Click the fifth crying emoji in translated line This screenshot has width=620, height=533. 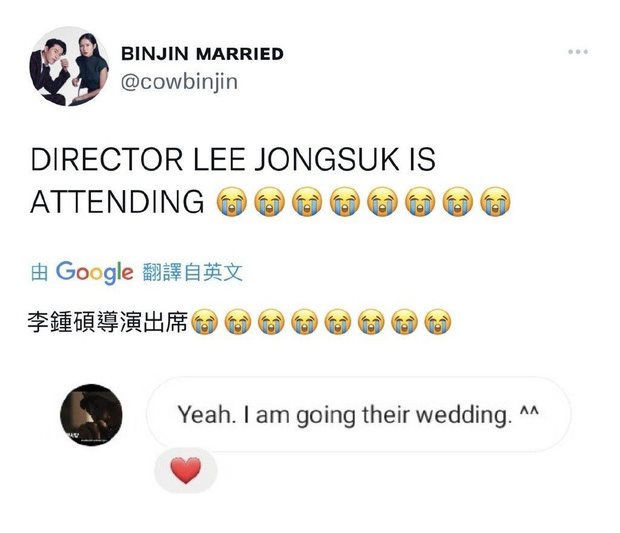pyautogui.click(x=338, y=322)
